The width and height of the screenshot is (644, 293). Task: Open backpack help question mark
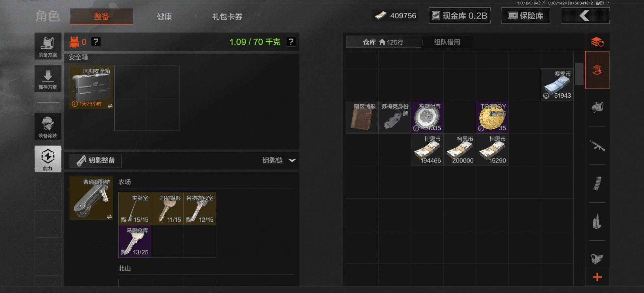click(96, 42)
